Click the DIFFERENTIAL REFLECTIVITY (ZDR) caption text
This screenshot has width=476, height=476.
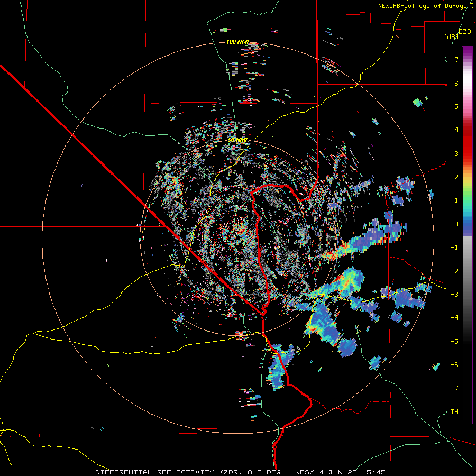click(170, 472)
